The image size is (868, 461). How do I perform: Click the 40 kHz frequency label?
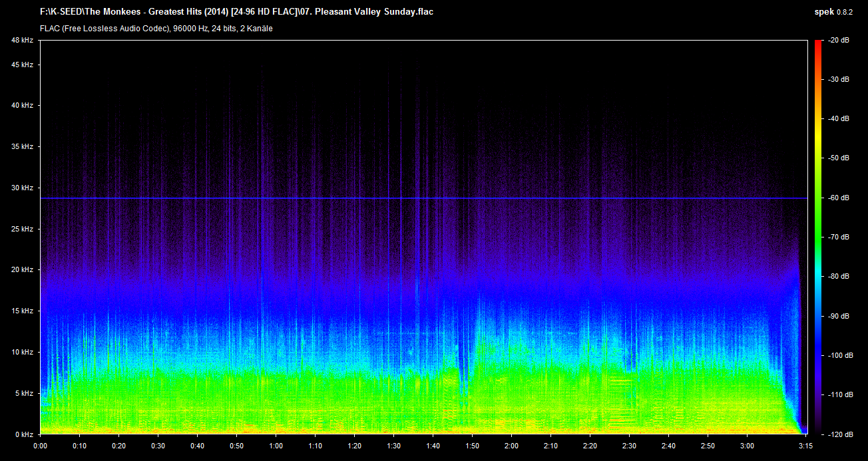pos(22,105)
